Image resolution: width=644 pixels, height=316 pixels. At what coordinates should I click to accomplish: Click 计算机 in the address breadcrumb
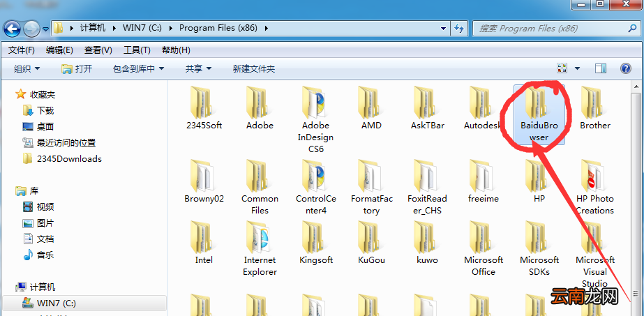tap(93, 28)
